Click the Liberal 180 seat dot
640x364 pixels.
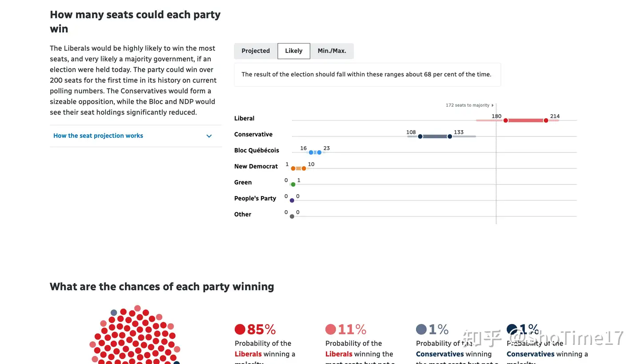pyautogui.click(x=506, y=120)
